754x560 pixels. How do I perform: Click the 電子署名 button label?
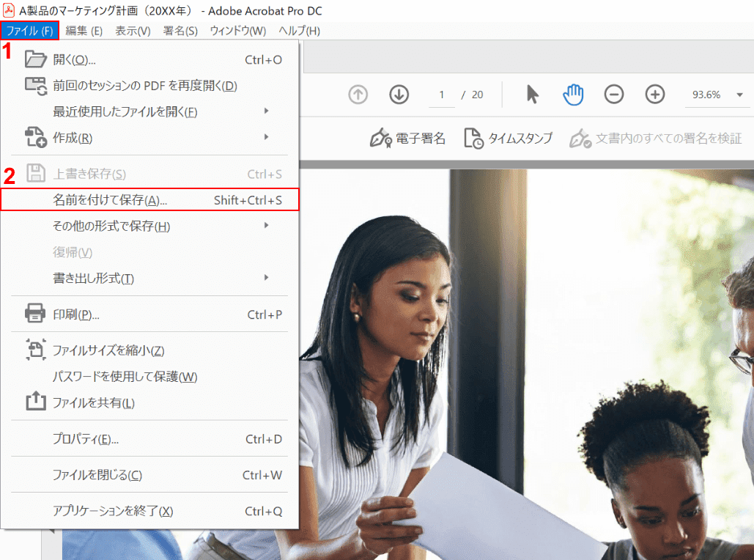click(421, 139)
